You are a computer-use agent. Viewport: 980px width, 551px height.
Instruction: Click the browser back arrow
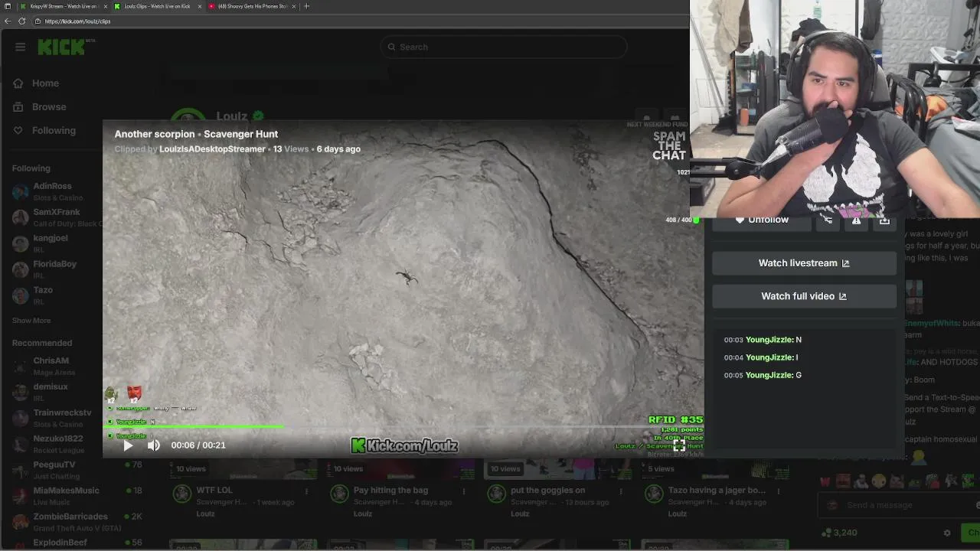coord(8,21)
